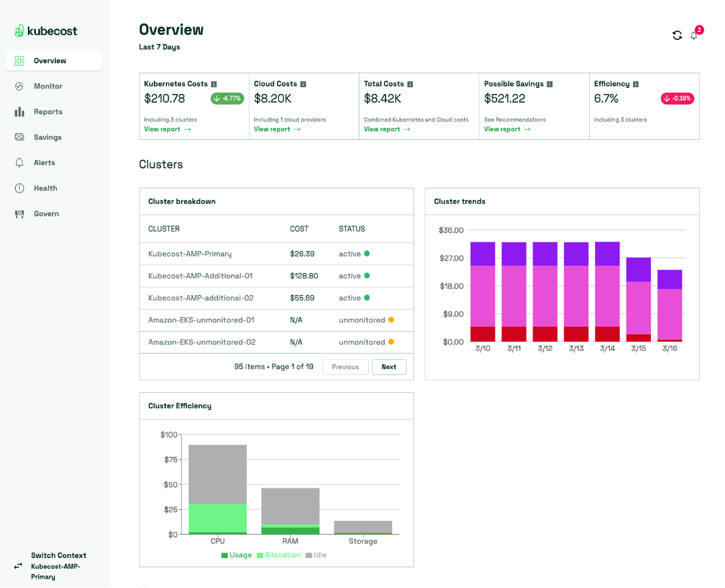The width and height of the screenshot is (725, 588).
Task: Click the refresh icon near the top right
Action: tap(677, 35)
